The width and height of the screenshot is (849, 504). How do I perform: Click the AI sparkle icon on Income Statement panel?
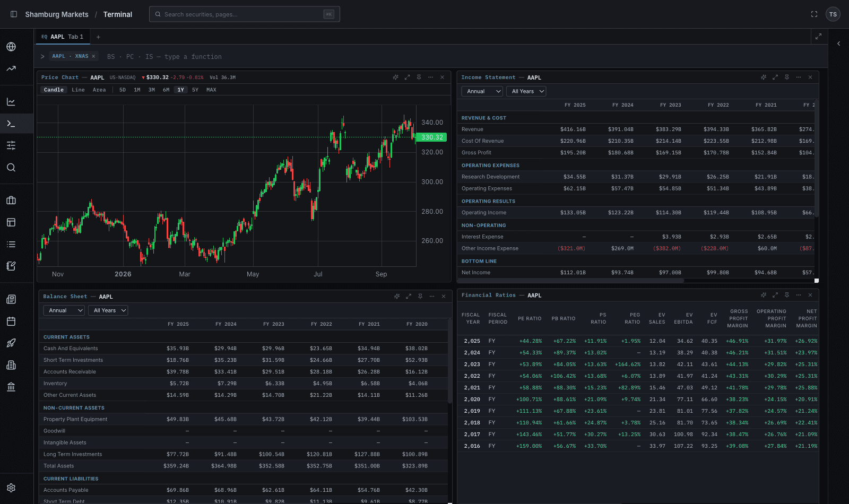coord(764,77)
